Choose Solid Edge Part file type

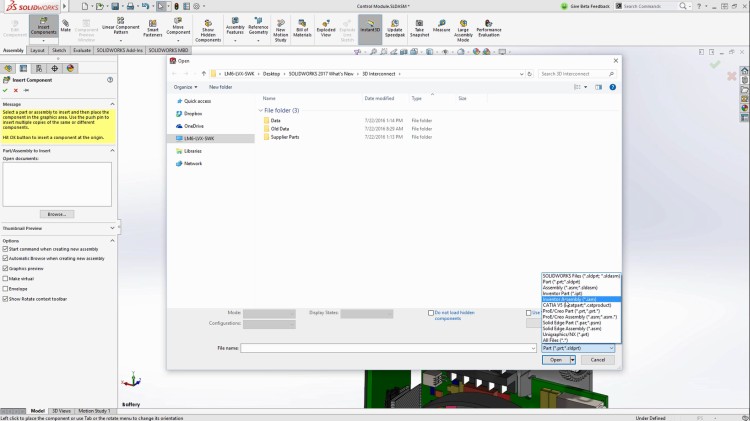click(581, 323)
